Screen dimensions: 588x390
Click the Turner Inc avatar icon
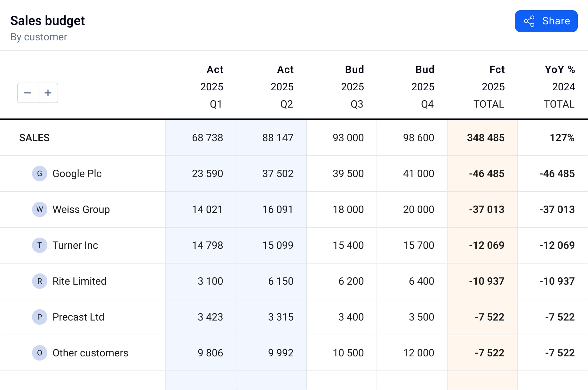coord(40,245)
